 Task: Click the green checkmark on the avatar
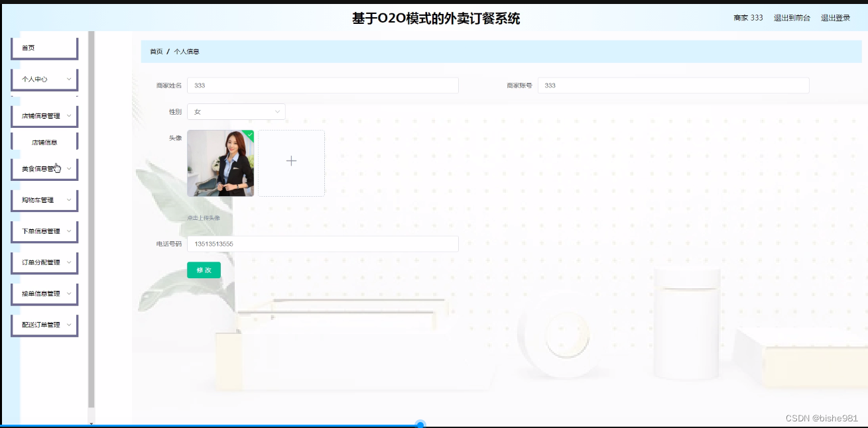(249, 134)
